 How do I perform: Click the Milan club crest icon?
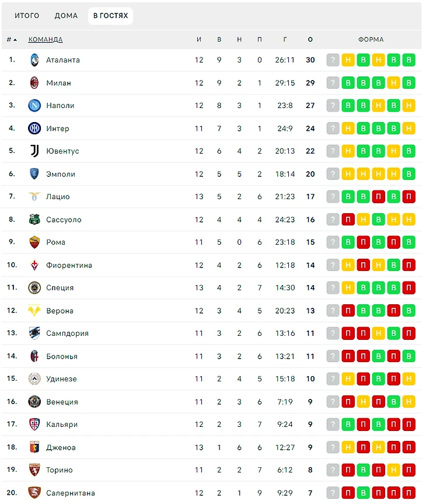click(x=34, y=83)
